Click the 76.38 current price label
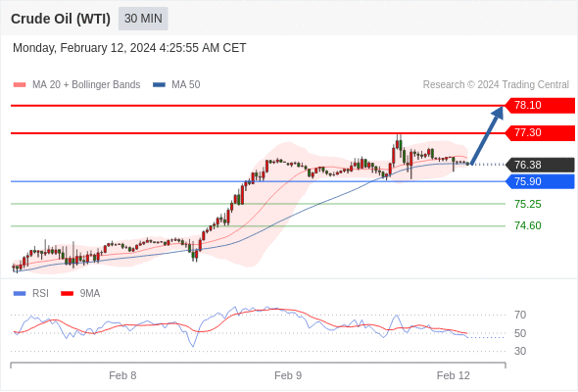Viewport: 578px width, 392px height. 540,165
